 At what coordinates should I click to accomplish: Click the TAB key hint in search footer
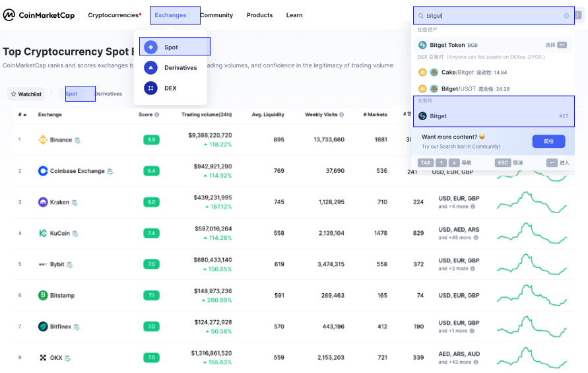click(x=426, y=163)
